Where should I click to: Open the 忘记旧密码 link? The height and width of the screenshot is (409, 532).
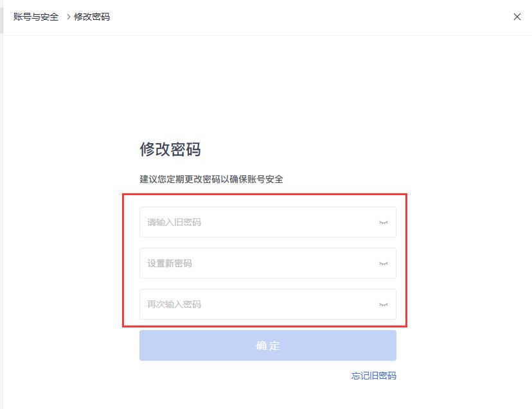pos(373,376)
